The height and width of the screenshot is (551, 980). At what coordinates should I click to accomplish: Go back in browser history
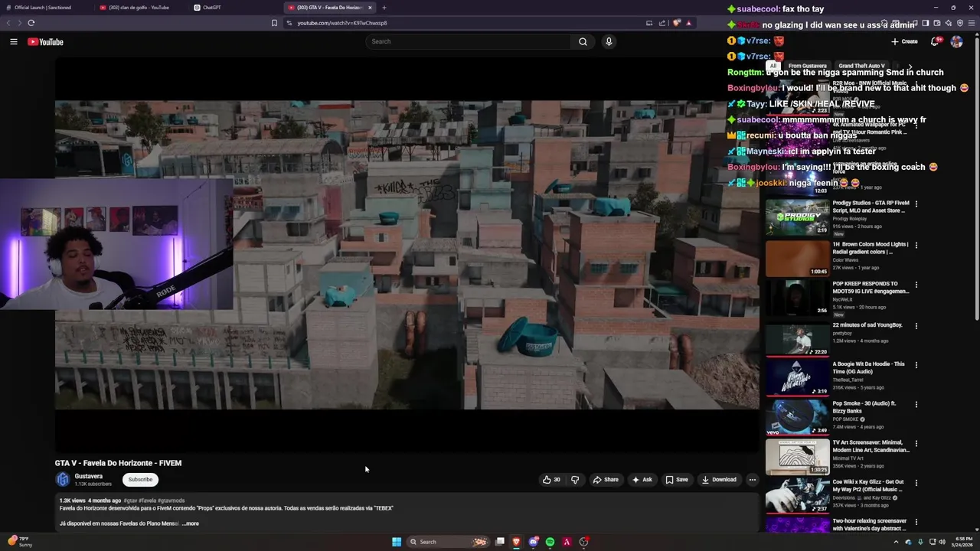point(9,23)
